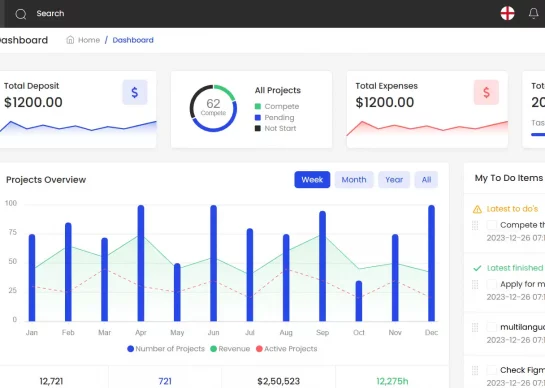
Task: Click the Dashboard breadcrumb link
Action: pyautogui.click(x=133, y=40)
